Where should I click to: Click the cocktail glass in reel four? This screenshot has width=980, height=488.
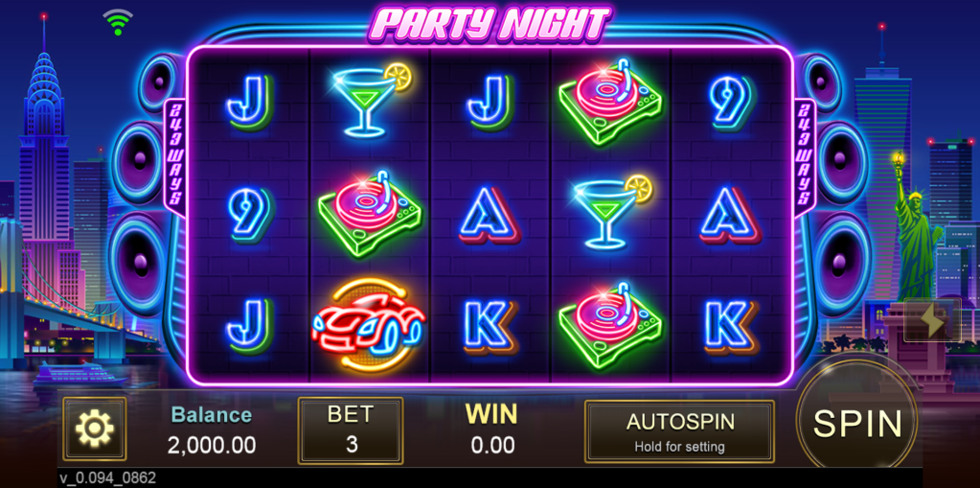click(x=612, y=212)
